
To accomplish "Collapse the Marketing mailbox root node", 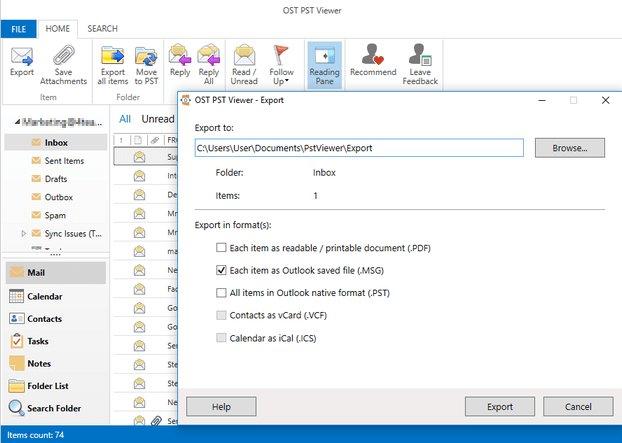I will point(17,122).
